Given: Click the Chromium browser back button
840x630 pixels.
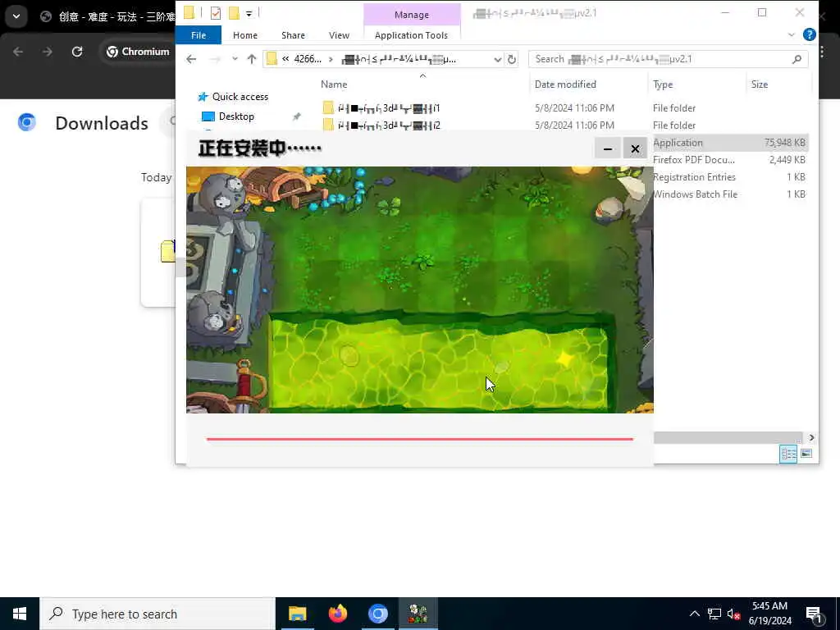Looking at the screenshot, I should (18, 52).
